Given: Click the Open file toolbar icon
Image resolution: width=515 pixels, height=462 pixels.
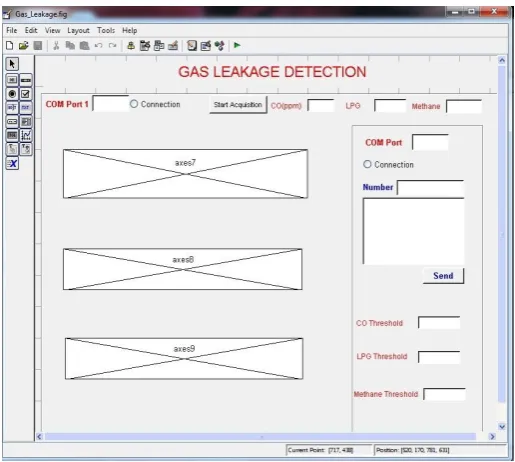Looking at the screenshot, I should 23,45.
